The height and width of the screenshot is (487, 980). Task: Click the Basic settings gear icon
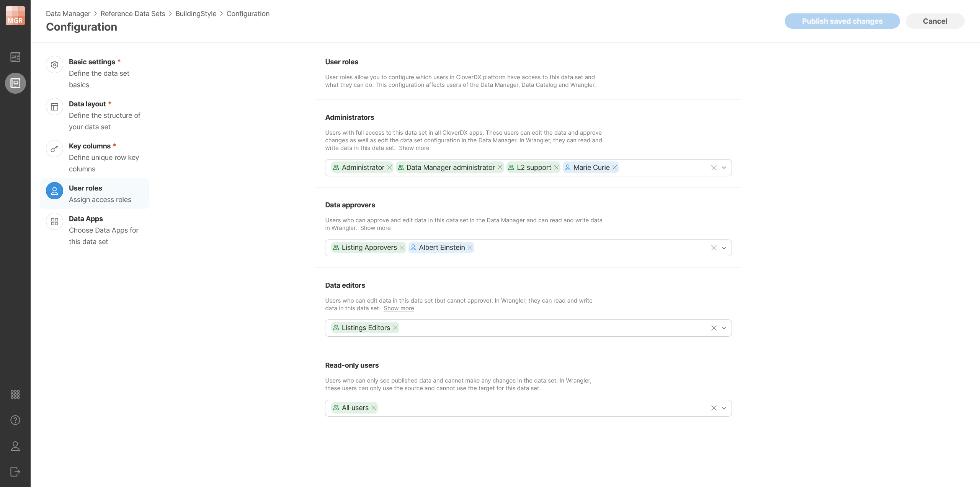point(54,65)
